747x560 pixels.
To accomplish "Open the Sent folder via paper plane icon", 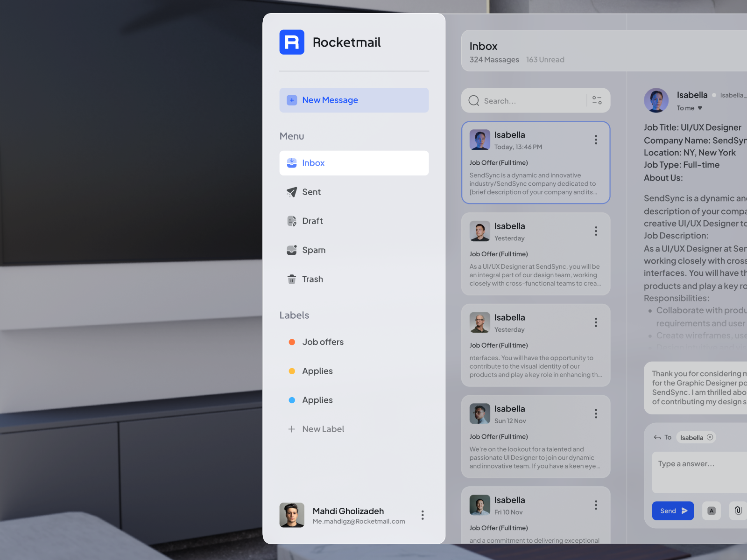I will pos(292,192).
